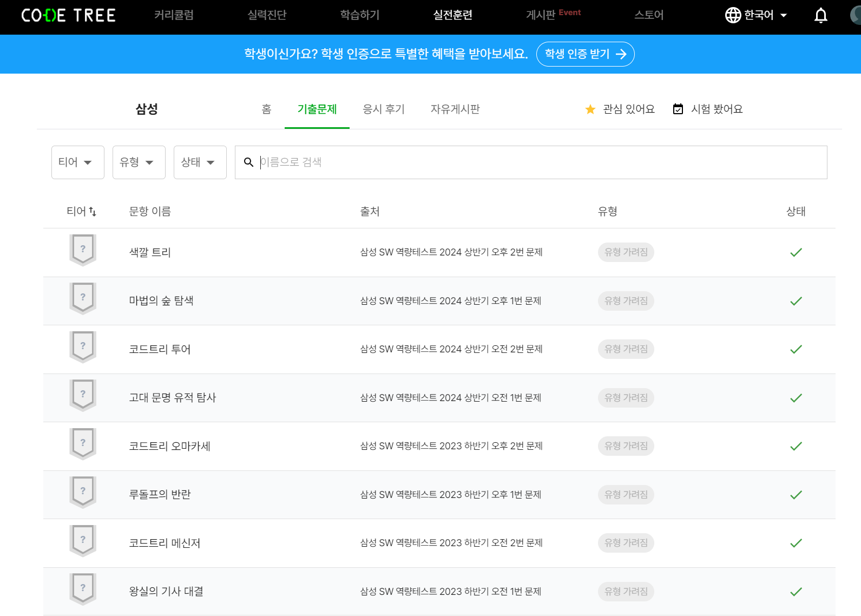This screenshot has height=616, width=861.
Task: Click the checkmark status for 코드트리 투어
Action: pyautogui.click(x=796, y=349)
